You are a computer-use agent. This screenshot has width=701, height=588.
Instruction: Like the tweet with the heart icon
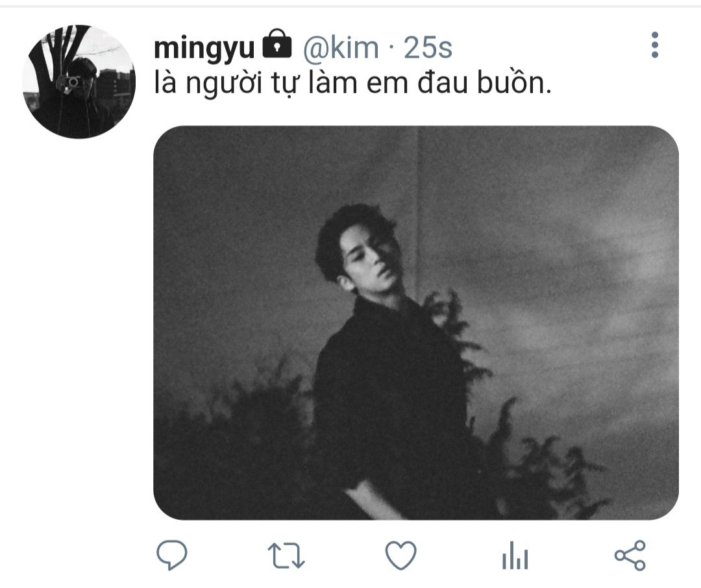[x=401, y=555]
